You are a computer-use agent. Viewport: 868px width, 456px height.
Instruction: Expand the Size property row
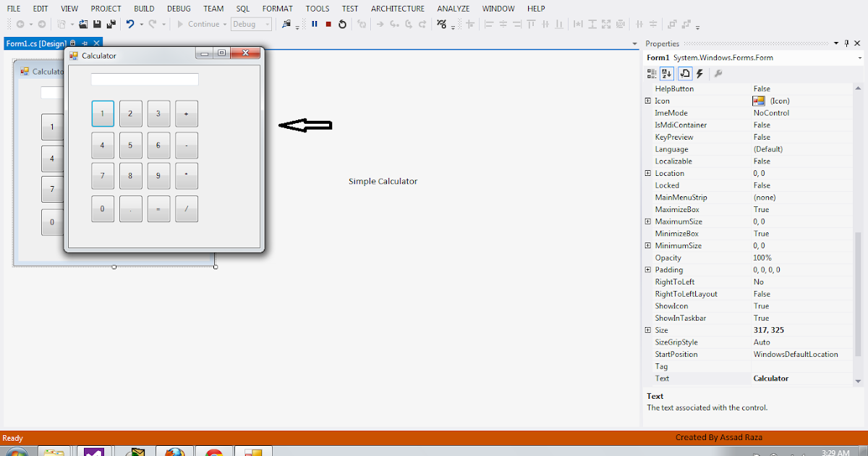point(647,330)
